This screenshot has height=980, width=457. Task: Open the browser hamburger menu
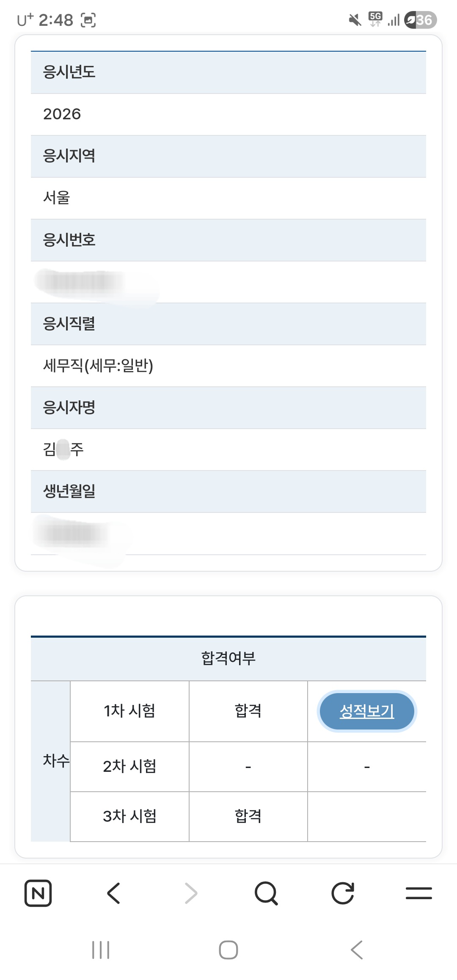click(419, 893)
